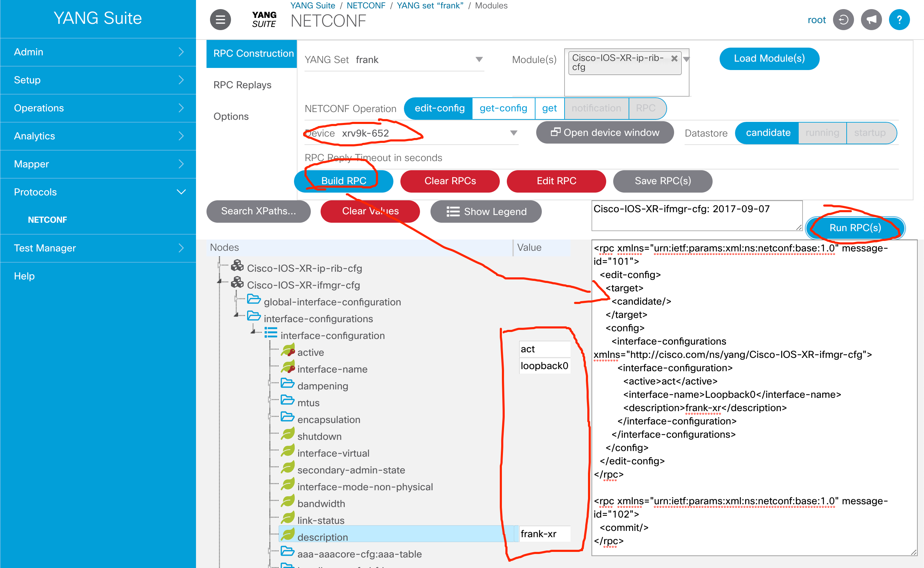The width and height of the screenshot is (924, 568).
Task: Open the Module(s) dropdown arrow
Action: coord(687,59)
